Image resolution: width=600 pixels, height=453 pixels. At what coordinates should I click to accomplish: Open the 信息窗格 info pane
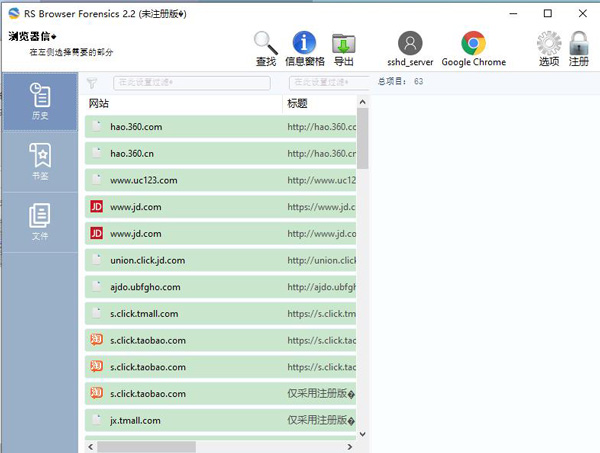pyautogui.click(x=305, y=48)
